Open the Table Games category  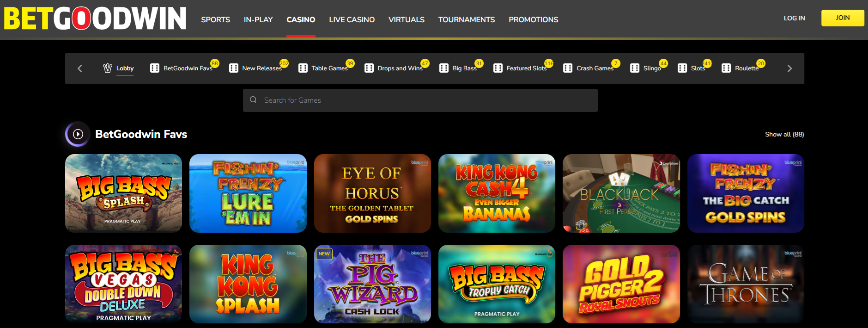click(x=329, y=68)
